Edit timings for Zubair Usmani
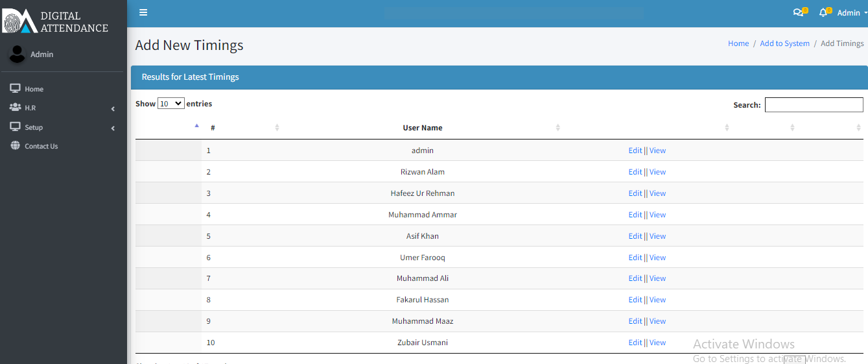This screenshot has width=868, height=364. coord(635,343)
